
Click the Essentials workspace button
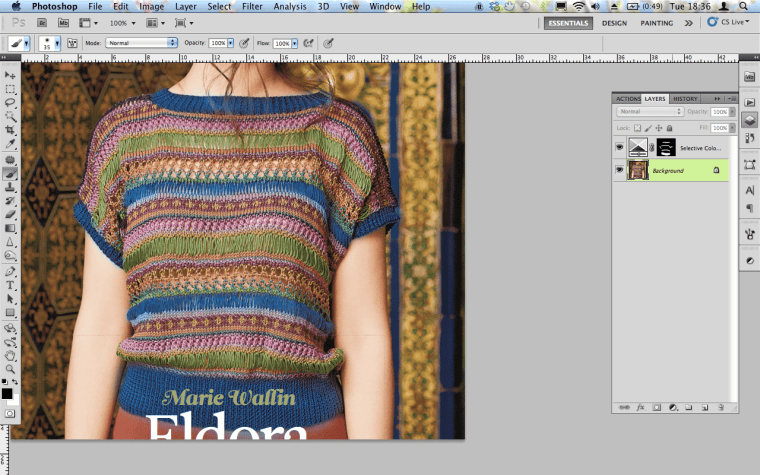click(568, 22)
